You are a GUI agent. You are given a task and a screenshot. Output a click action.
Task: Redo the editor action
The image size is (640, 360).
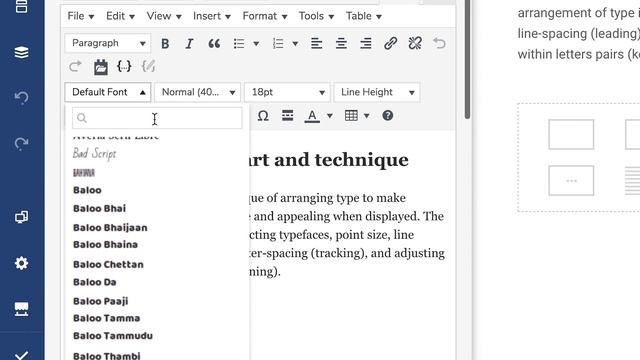coord(75,67)
